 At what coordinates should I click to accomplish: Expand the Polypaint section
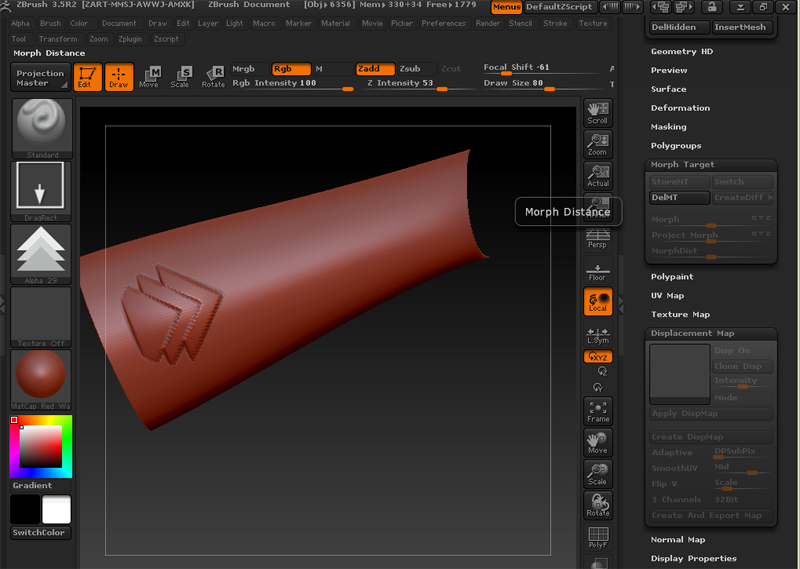[x=672, y=277]
